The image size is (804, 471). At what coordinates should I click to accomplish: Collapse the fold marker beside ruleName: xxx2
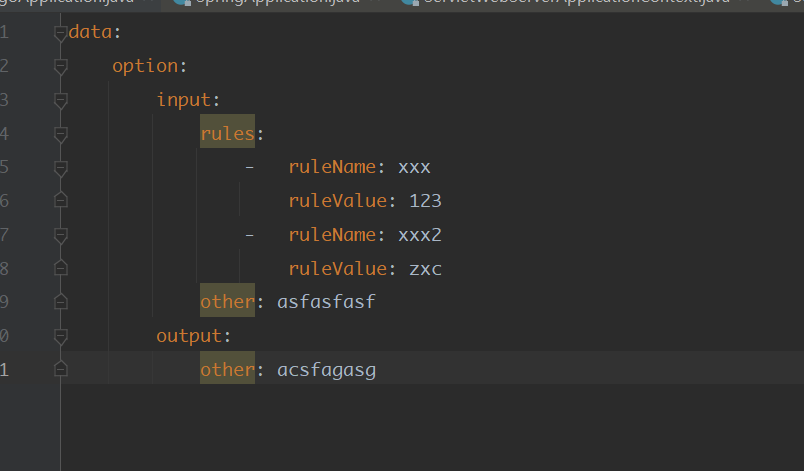[x=61, y=236]
